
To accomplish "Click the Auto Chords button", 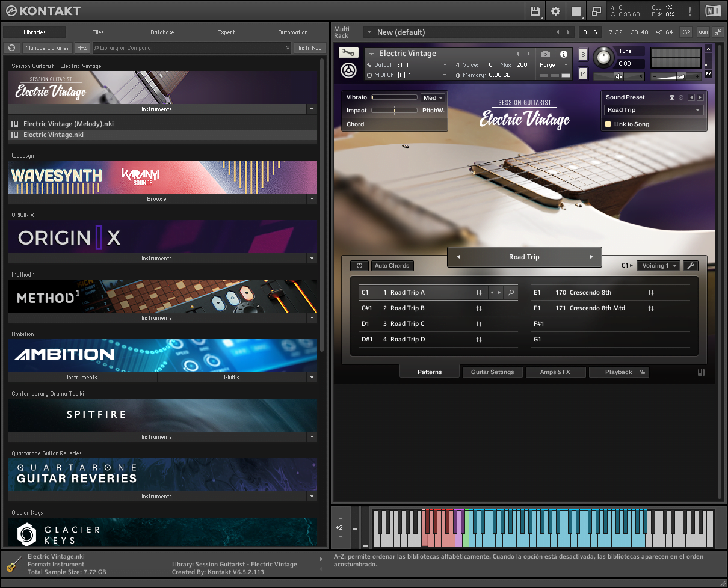I will 392,266.
